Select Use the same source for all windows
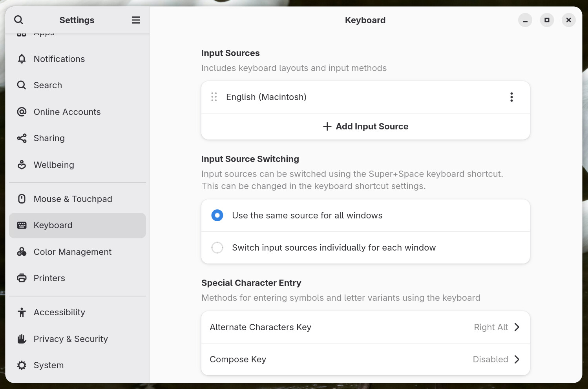The height and width of the screenshot is (389, 588). 217,215
